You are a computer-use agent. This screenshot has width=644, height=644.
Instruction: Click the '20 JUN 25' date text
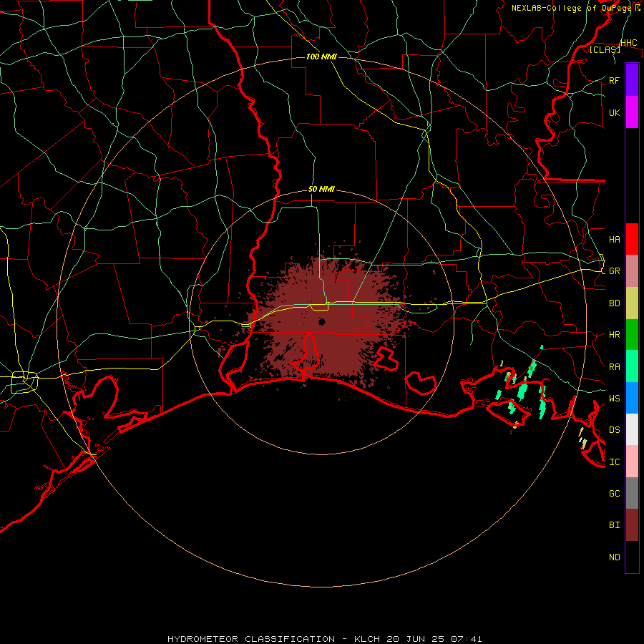point(417,639)
